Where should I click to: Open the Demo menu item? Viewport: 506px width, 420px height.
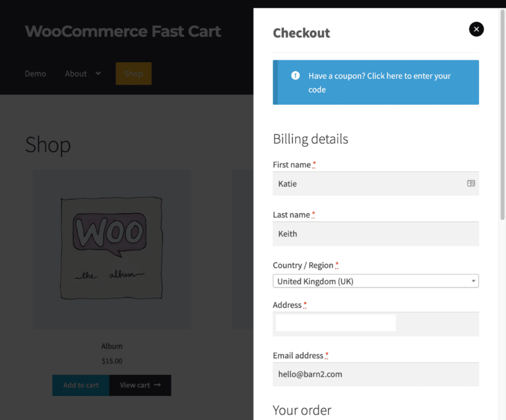(x=35, y=73)
